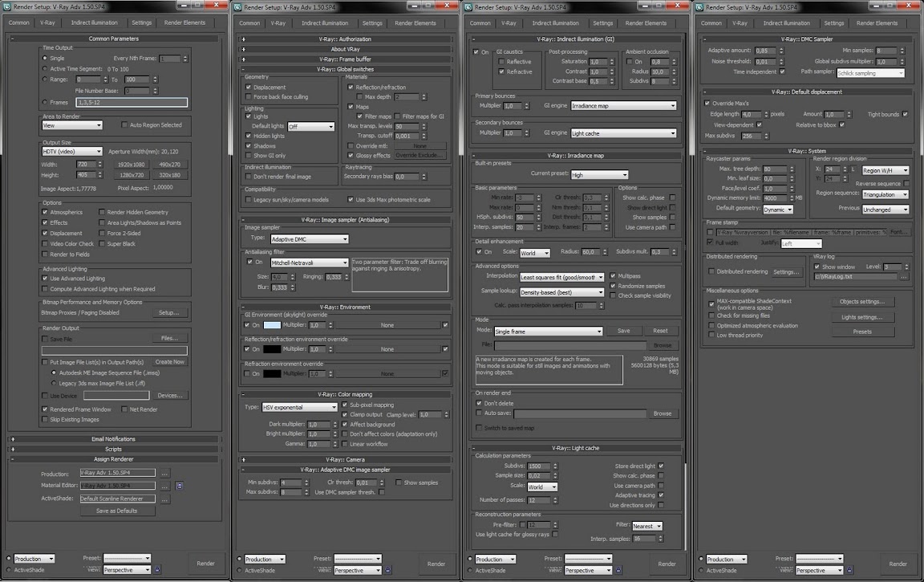Toggle view lock icon in Common Parameters window
Screen dimensions: 924x582
157,570
